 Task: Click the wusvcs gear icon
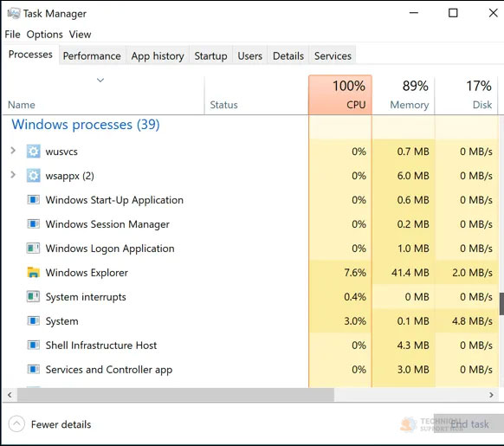coord(33,152)
